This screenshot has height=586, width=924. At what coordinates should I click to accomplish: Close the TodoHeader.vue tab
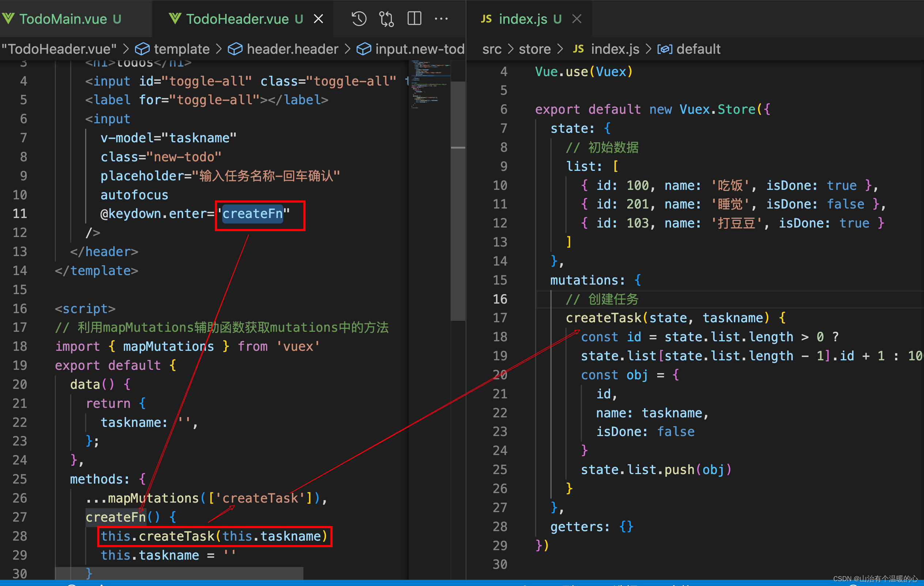pyautogui.click(x=318, y=18)
